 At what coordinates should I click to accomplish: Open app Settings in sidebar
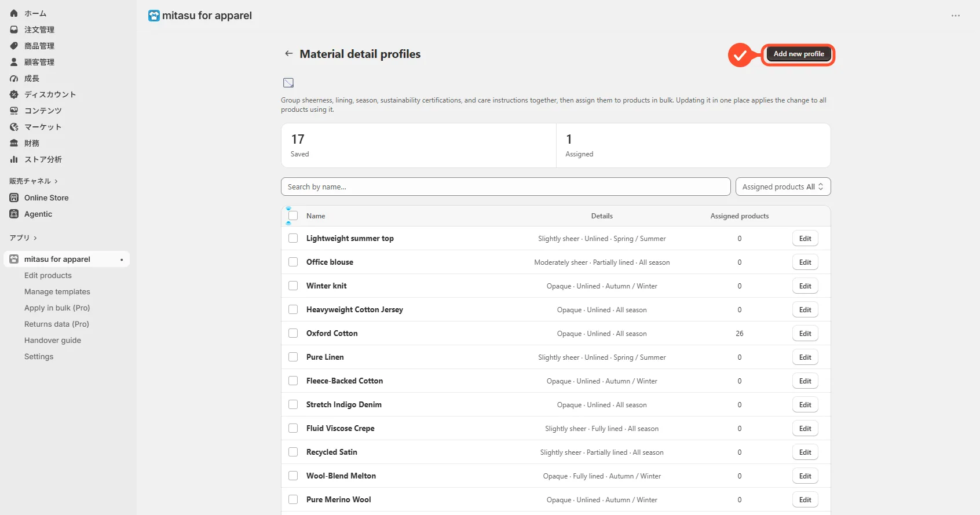click(39, 356)
